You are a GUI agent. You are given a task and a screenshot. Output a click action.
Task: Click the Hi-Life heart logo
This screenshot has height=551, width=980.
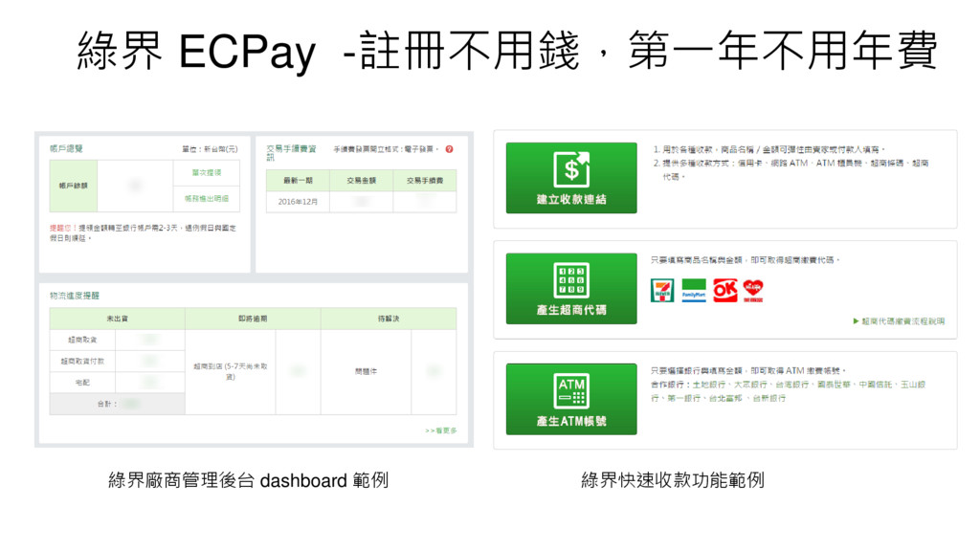(x=753, y=291)
